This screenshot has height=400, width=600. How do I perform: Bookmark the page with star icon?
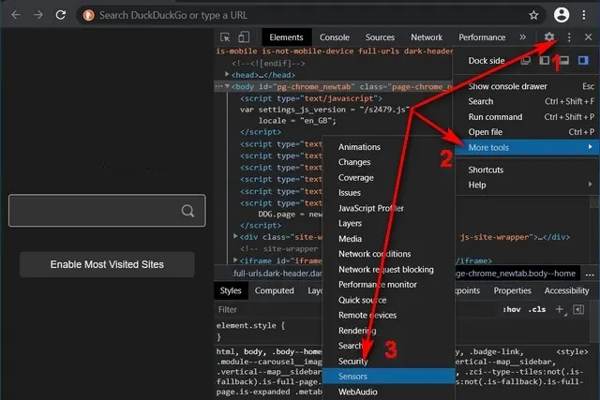tap(533, 15)
